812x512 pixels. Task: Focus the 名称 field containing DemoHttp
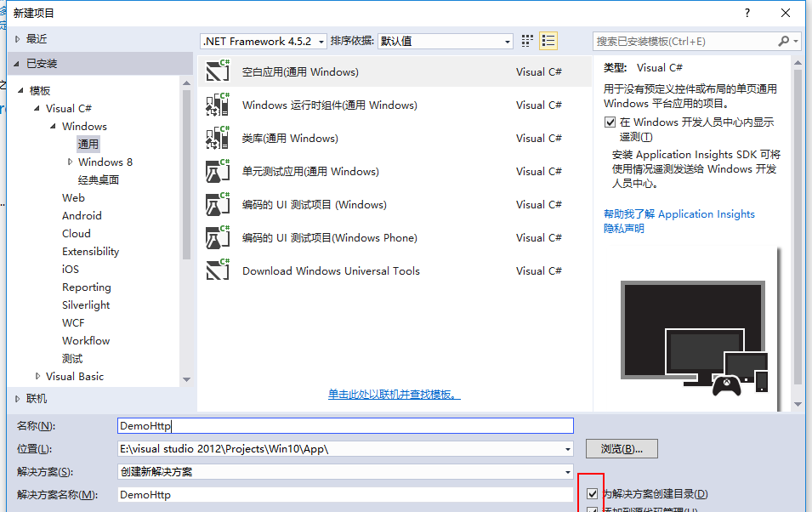click(x=345, y=426)
